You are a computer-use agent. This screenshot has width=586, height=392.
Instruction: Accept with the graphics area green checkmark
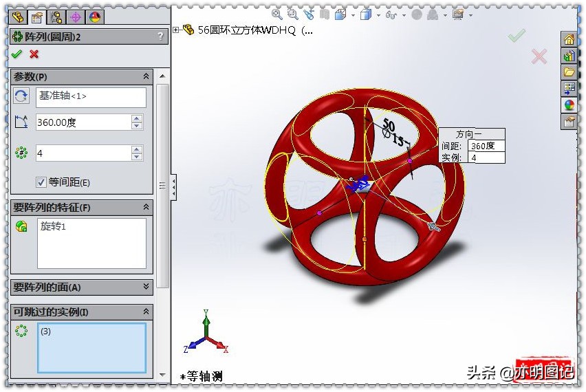coord(517,36)
